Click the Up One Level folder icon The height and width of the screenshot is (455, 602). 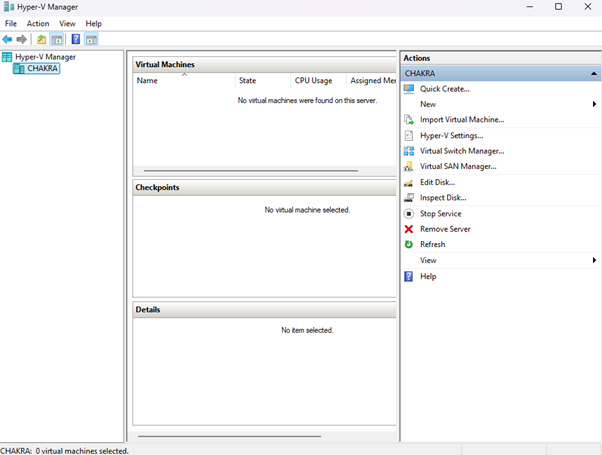click(x=41, y=39)
